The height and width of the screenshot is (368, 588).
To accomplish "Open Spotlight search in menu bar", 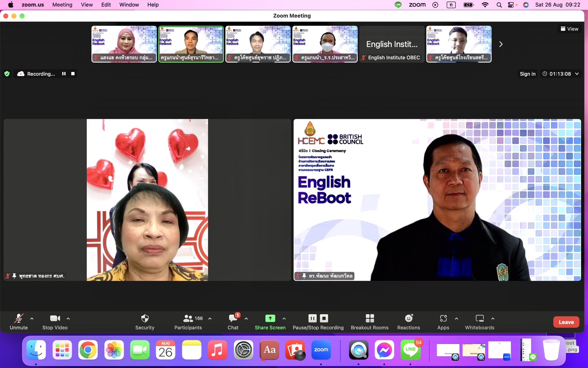I will pyautogui.click(x=499, y=5).
